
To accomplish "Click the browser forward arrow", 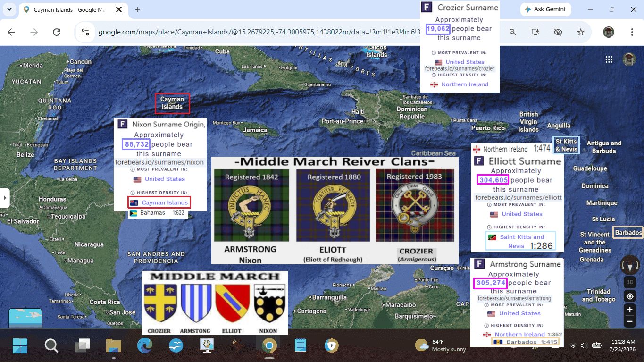I will [x=34, y=32].
